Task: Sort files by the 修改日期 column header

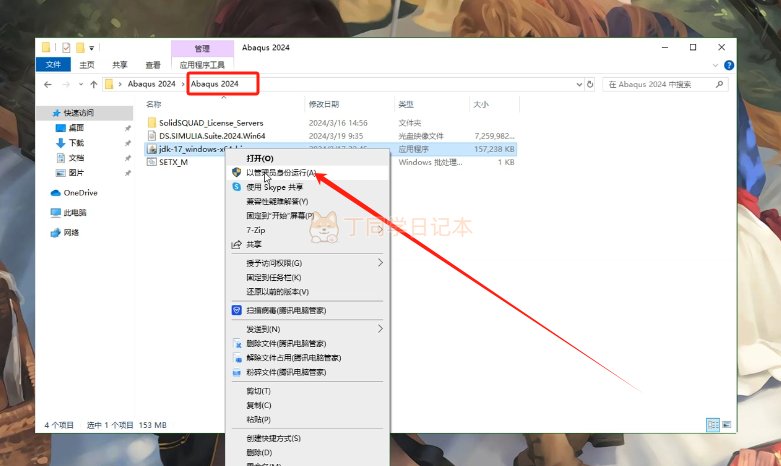Action: coord(323,104)
